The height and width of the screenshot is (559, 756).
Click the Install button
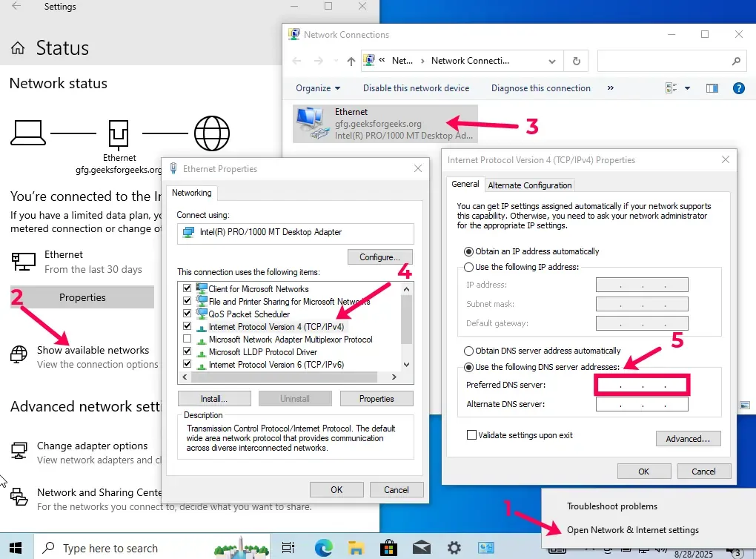tap(214, 399)
